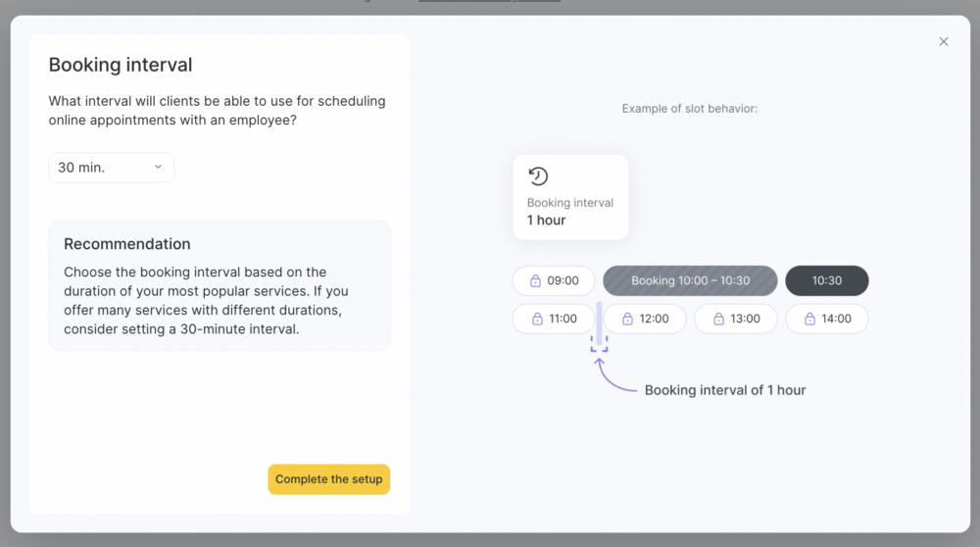Click the Recommendation heading

(x=127, y=244)
